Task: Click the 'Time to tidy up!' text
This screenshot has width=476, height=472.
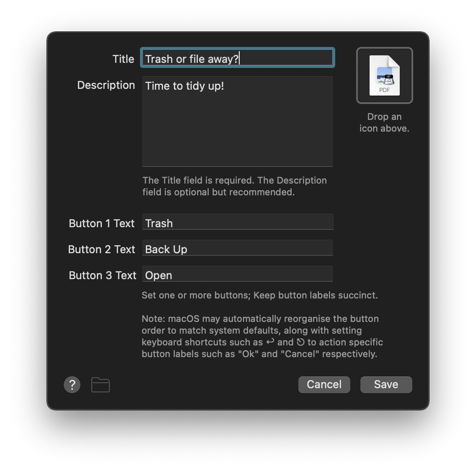Action: 184,86
